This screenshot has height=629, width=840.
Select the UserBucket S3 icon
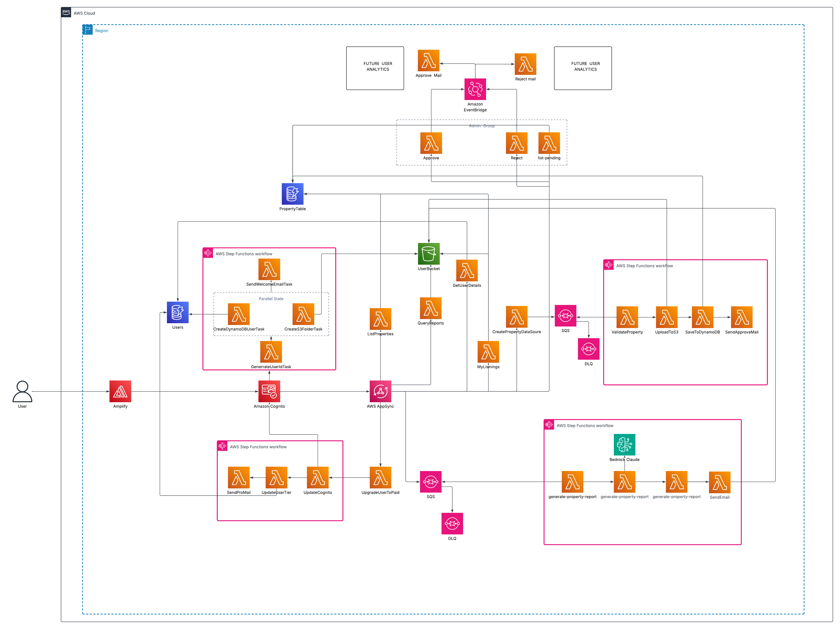[429, 254]
